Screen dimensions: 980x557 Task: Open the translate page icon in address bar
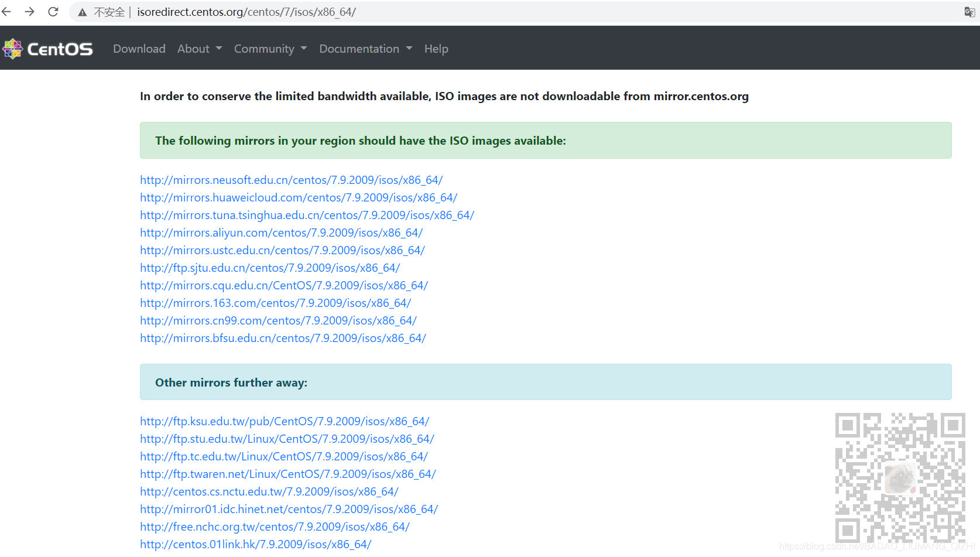(x=969, y=12)
